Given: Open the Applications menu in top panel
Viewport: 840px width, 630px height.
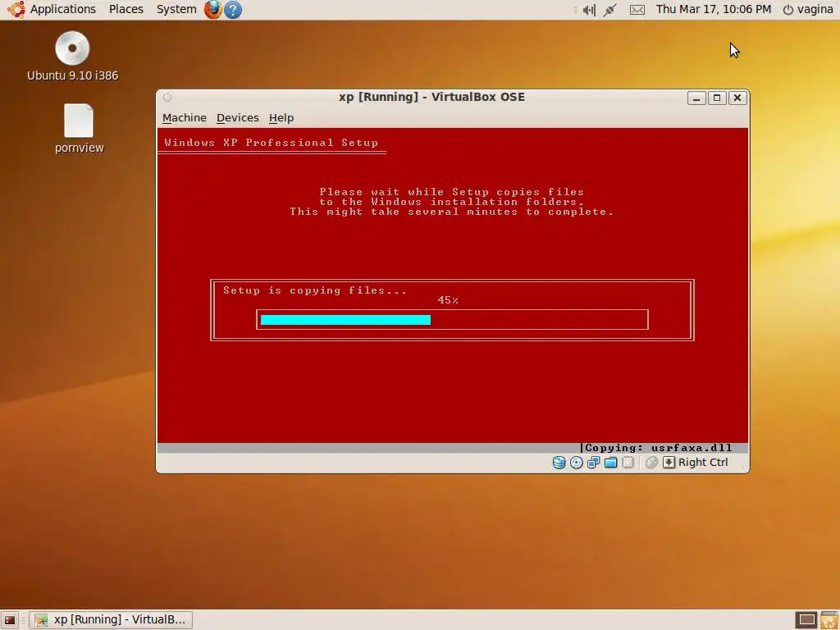Looking at the screenshot, I should 62,9.
